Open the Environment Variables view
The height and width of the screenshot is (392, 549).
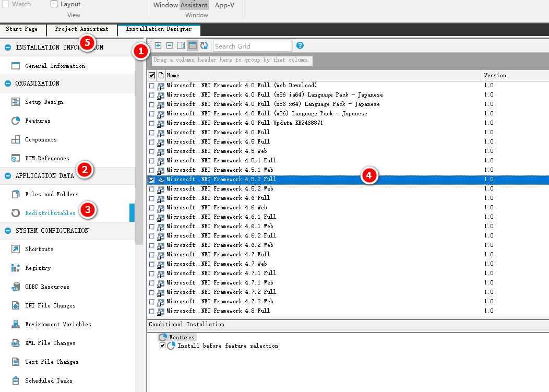[58, 324]
